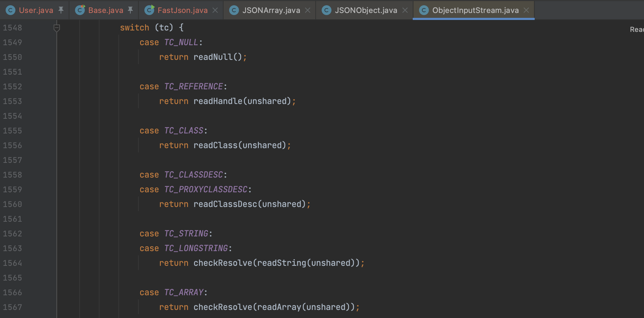This screenshot has height=318, width=644.
Task: Click the class icon on JSONObject.java tab
Action: pos(327,10)
